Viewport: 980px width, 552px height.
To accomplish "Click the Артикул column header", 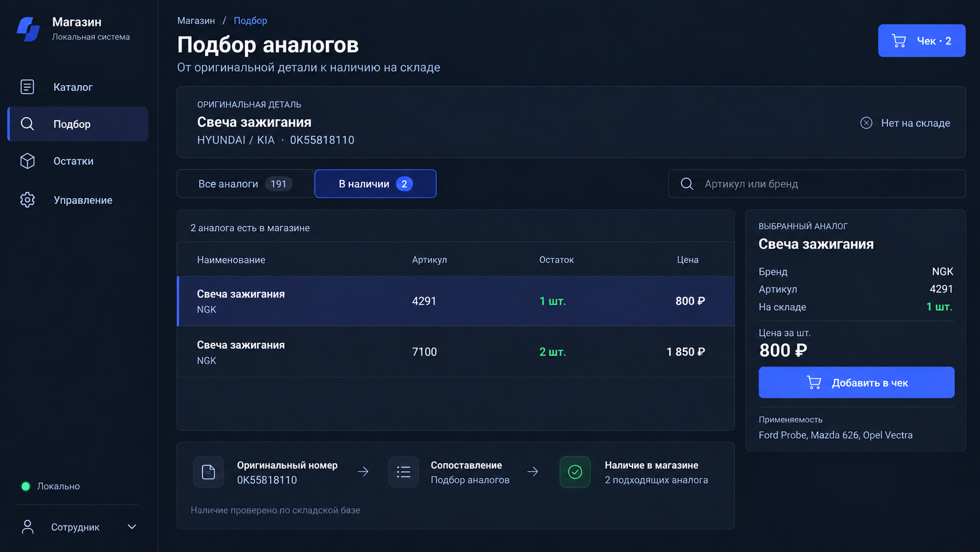I will (430, 260).
